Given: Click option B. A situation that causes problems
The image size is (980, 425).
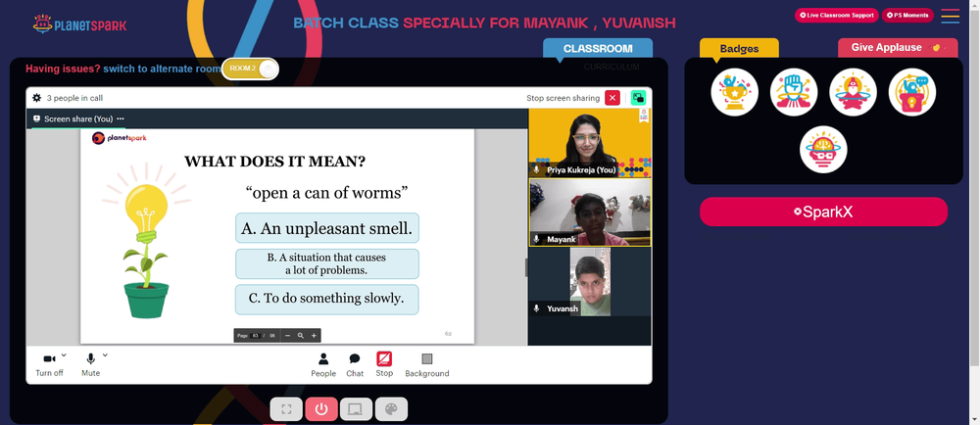Looking at the screenshot, I should point(327,264).
